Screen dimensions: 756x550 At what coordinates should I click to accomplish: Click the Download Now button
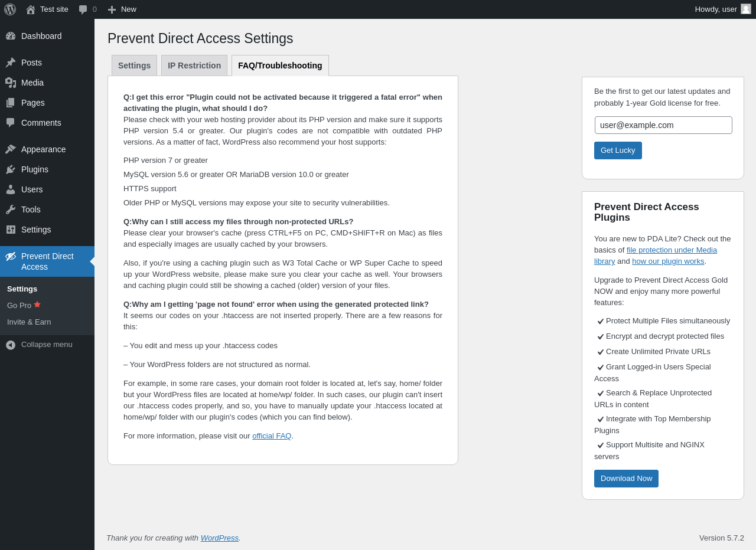pos(626,479)
